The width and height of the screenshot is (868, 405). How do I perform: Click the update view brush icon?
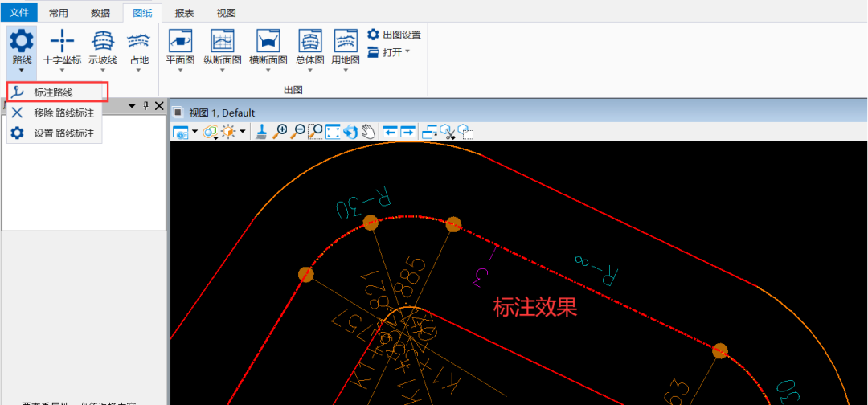(x=261, y=132)
